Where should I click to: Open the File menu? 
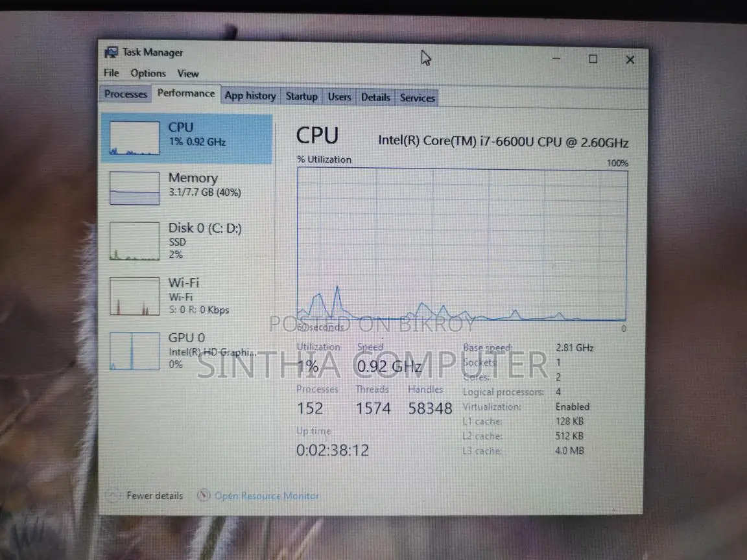click(112, 73)
